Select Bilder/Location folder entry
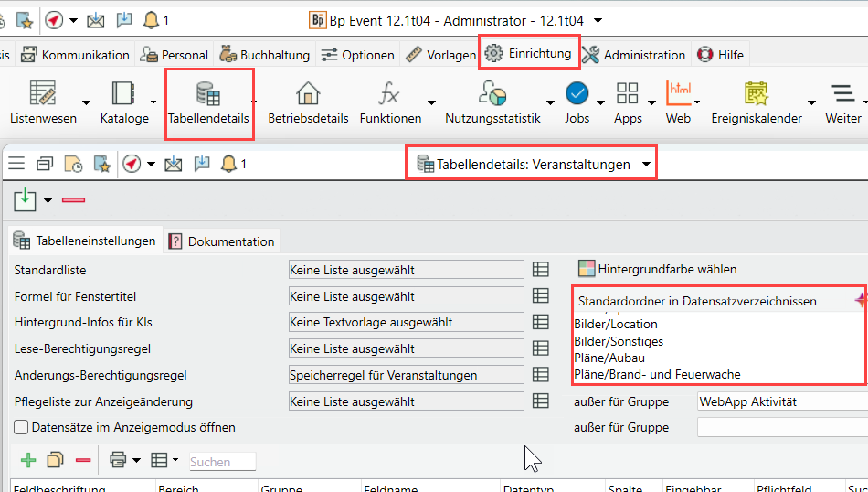The width and height of the screenshot is (868, 492). point(615,324)
